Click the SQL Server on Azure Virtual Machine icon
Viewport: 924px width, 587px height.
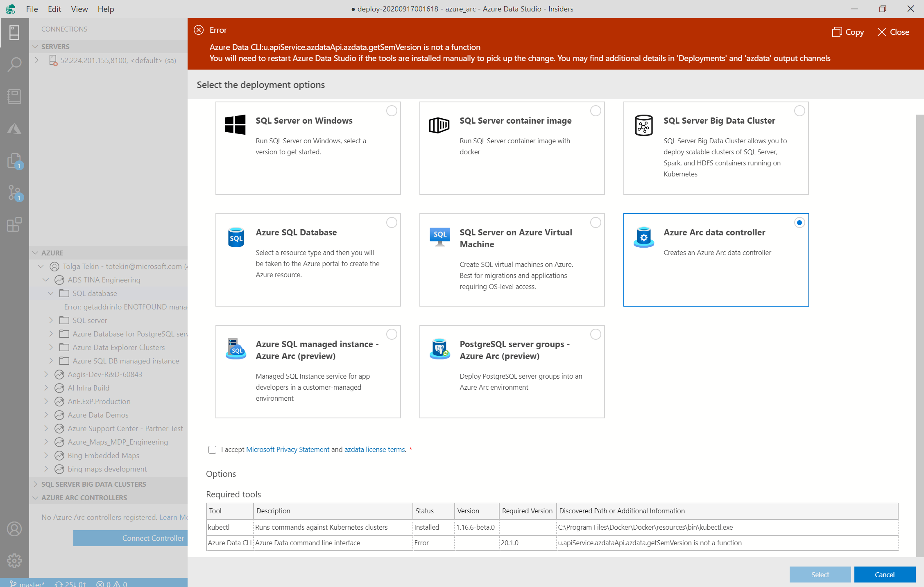(x=440, y=237)
